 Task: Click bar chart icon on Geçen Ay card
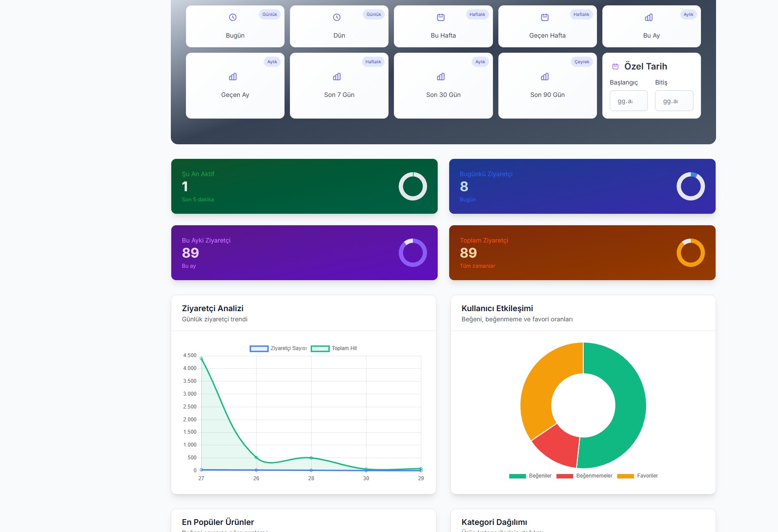pyautogui.click(x=233, y=77)
